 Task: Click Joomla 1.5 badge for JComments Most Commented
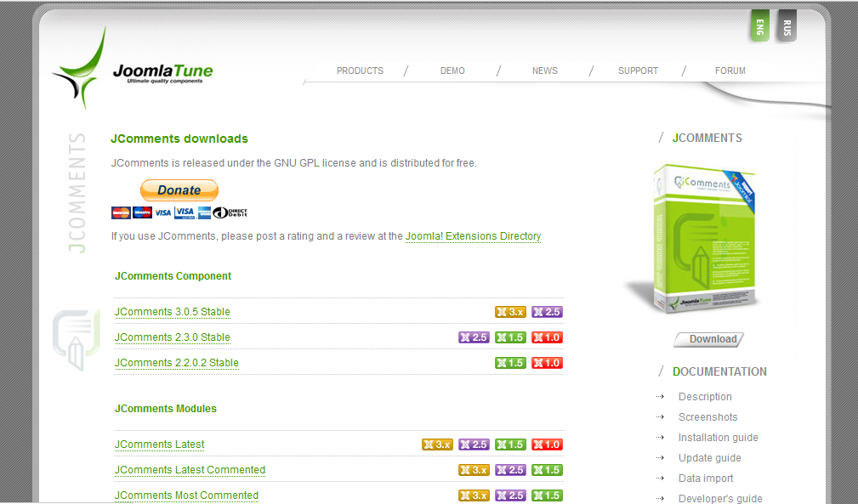547,496
